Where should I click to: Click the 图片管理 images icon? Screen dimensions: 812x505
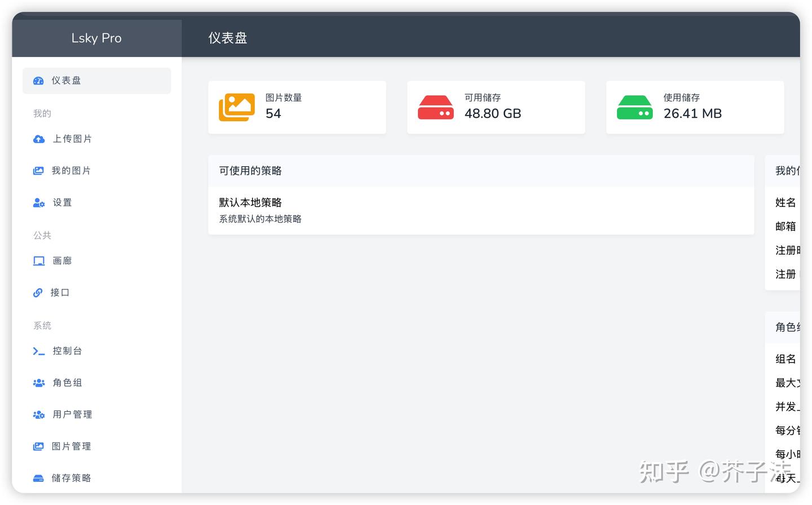click(x=38, y=446)
